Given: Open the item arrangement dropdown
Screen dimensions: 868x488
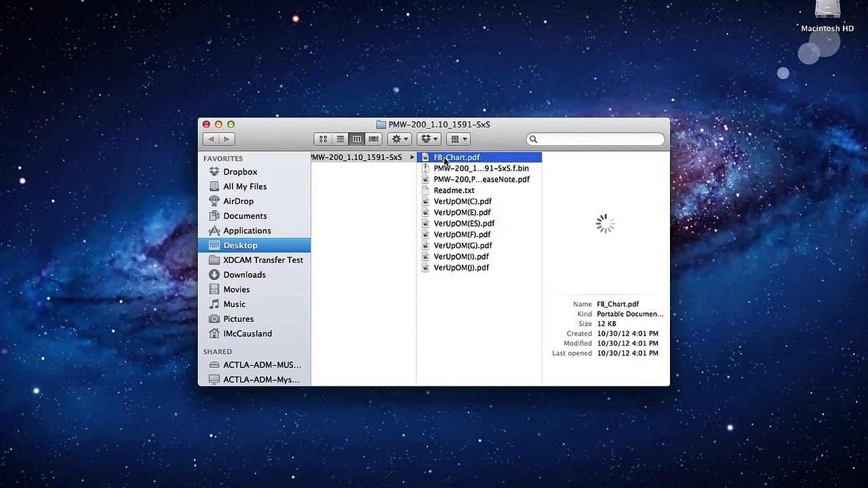Looking at the screenshot, I should [459, 139].
